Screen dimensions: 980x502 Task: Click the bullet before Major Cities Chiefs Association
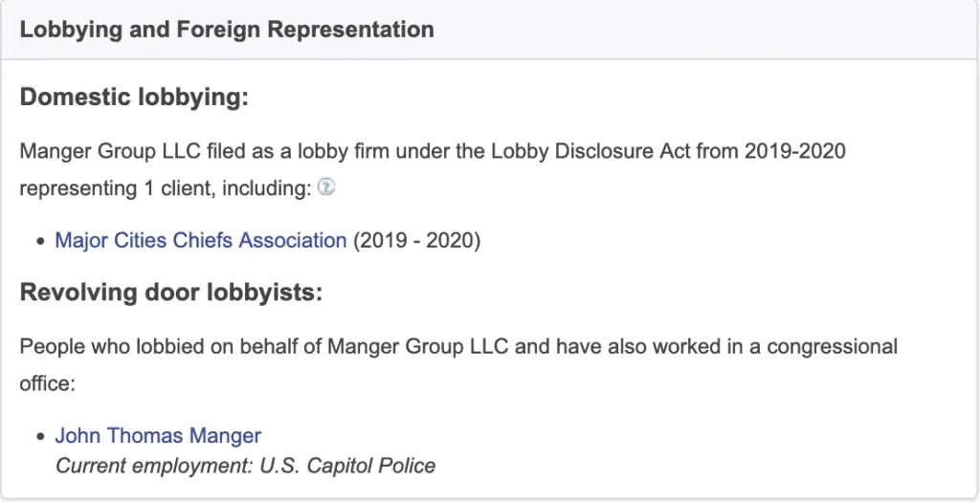click(40, 242)
